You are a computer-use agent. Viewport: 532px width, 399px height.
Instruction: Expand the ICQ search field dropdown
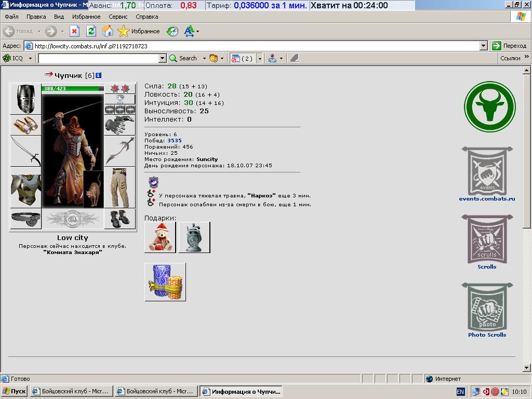tap(163, 58)
